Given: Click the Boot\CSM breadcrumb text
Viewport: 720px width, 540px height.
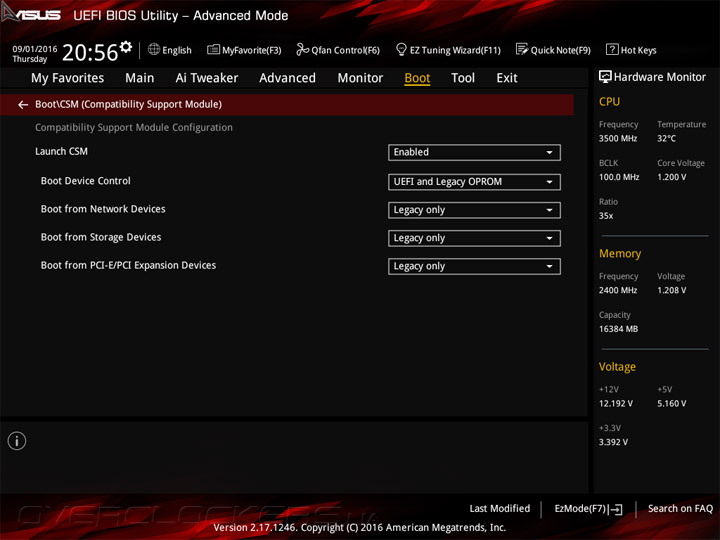Looking at the screenshot, I should tap(129, 104).
